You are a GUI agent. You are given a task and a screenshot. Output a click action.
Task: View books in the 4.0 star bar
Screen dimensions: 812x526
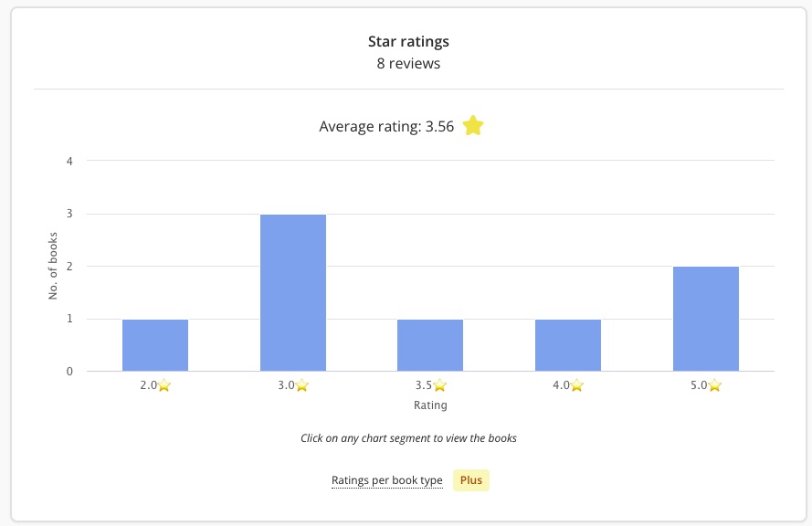click(568, 345)
